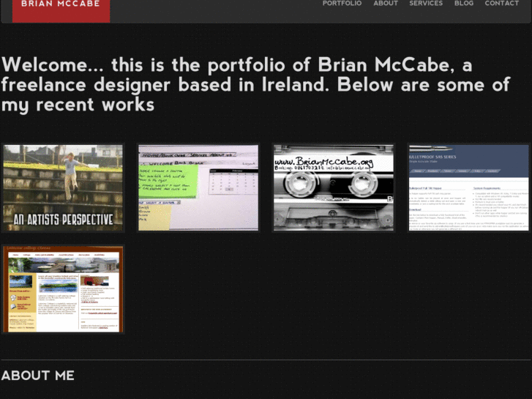Image resolution: width=532 pixels, height=399 pixels.
Task: Open An Artists Perspective thumbnail
Action: (63, 187)
